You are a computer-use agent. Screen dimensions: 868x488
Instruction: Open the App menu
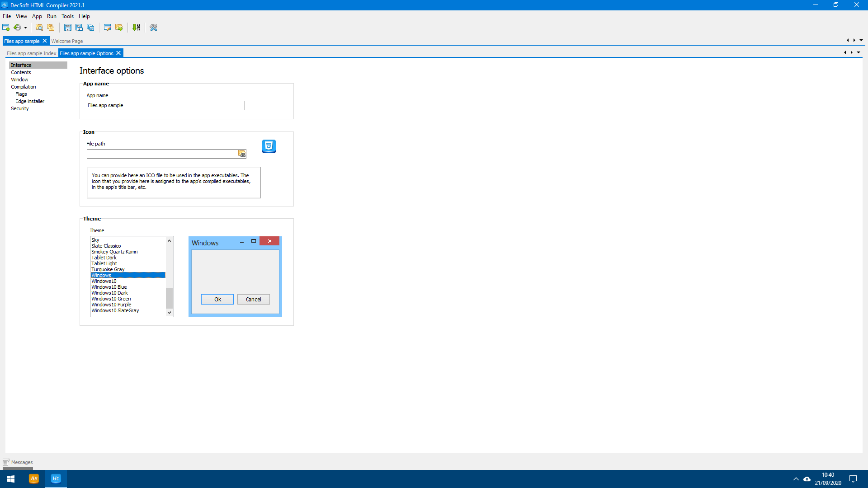click(37, 16)
